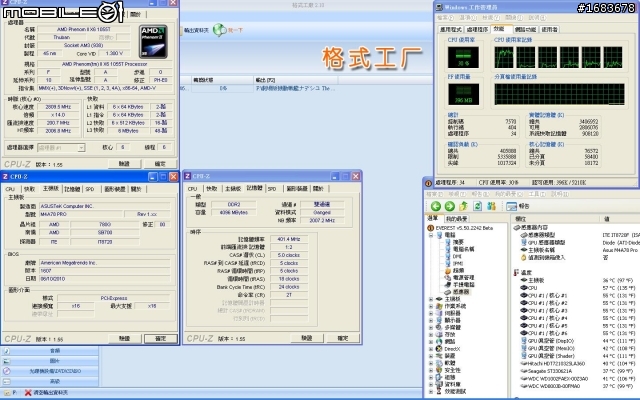Click the green Back arrow in EVEREST toolbar
This screenshot has height=400, width=640.
(436, 206)
